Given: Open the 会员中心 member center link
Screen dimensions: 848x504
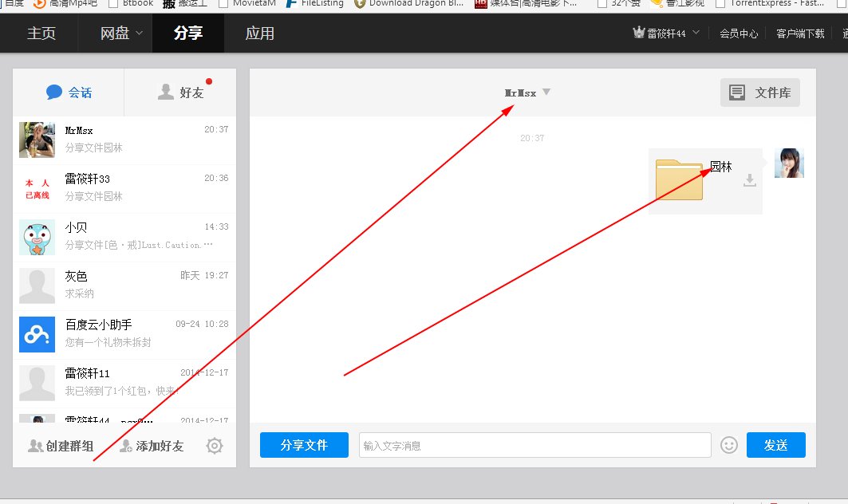Looking at the screenshot, I should tap(737, 33).
